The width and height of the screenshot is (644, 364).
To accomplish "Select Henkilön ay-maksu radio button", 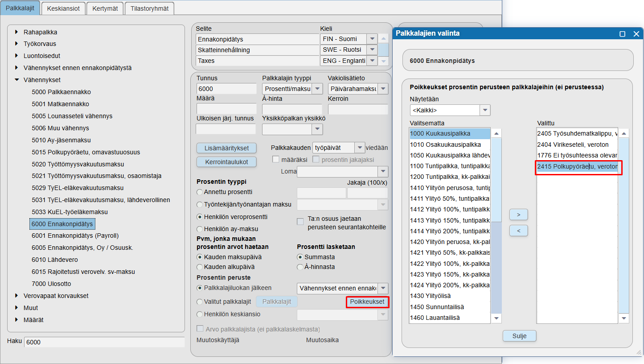I will (x=199, y=229).
